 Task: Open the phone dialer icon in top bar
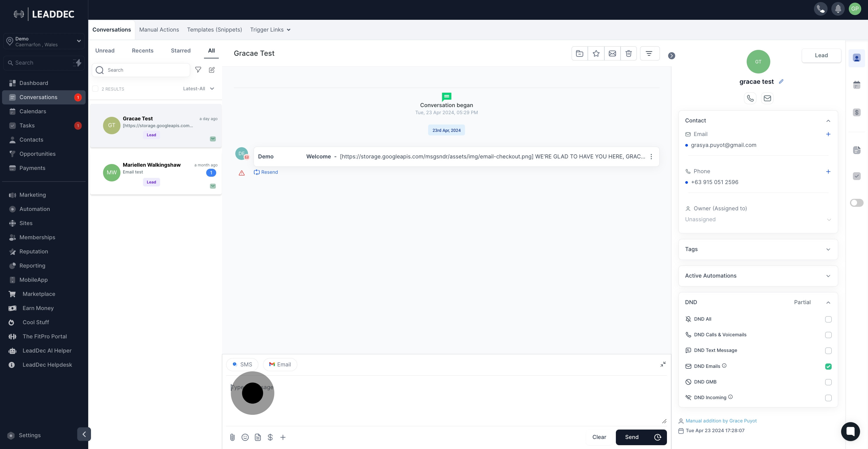point(820,9)
